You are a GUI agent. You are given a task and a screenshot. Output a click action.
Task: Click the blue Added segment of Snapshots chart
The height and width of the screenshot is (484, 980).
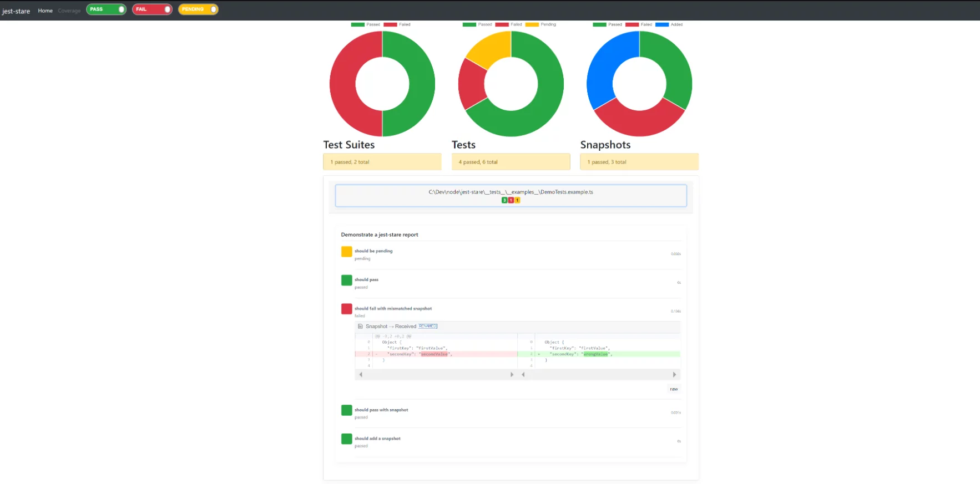pyautogui.click(x=603, y=69)
